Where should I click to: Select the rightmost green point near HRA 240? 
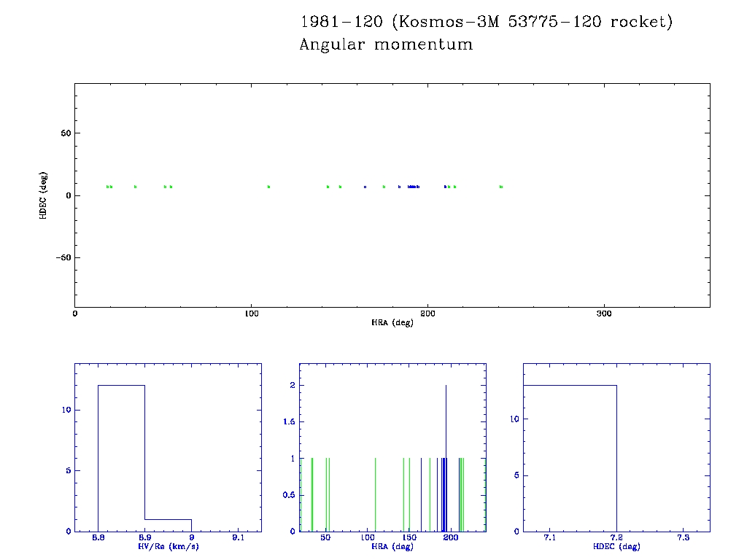(501, 187)
